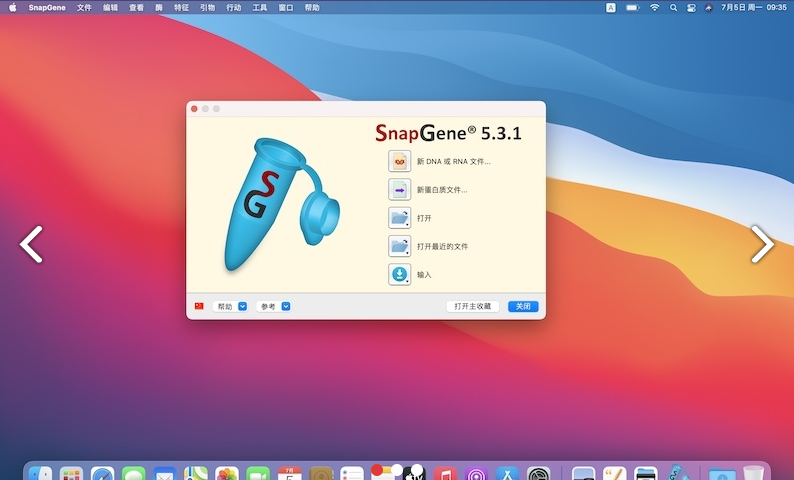Open Music from the Dock

445,474
